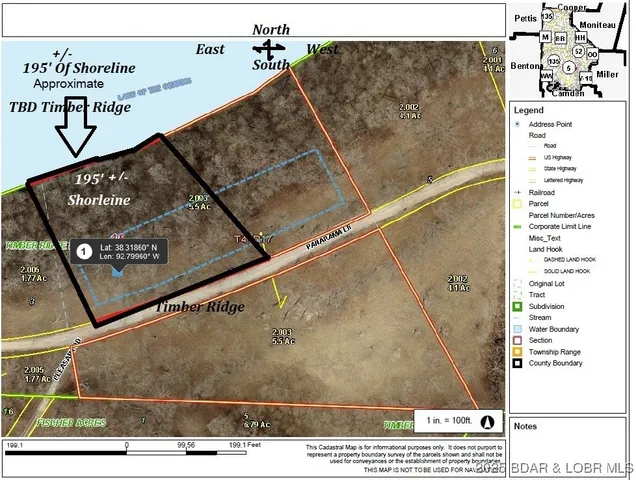Click the Water Boundary swatch in legend
The image size is (636, 480).
tap(518, 327)
